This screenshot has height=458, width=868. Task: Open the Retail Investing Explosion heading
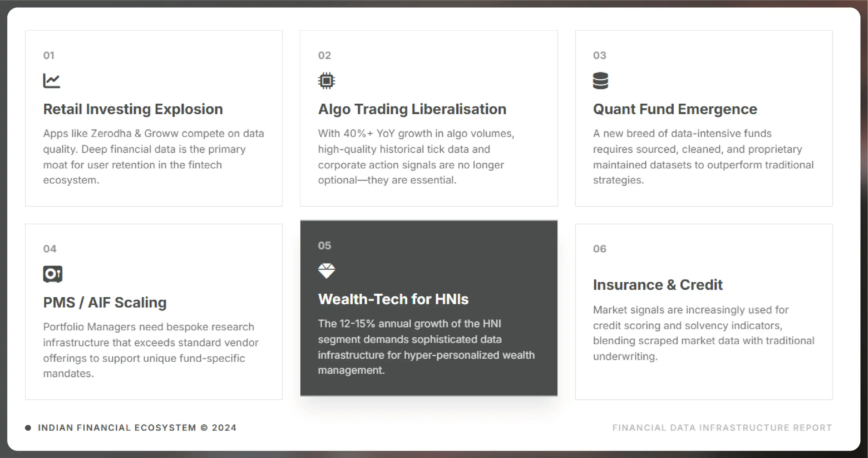tap(133, 109)
